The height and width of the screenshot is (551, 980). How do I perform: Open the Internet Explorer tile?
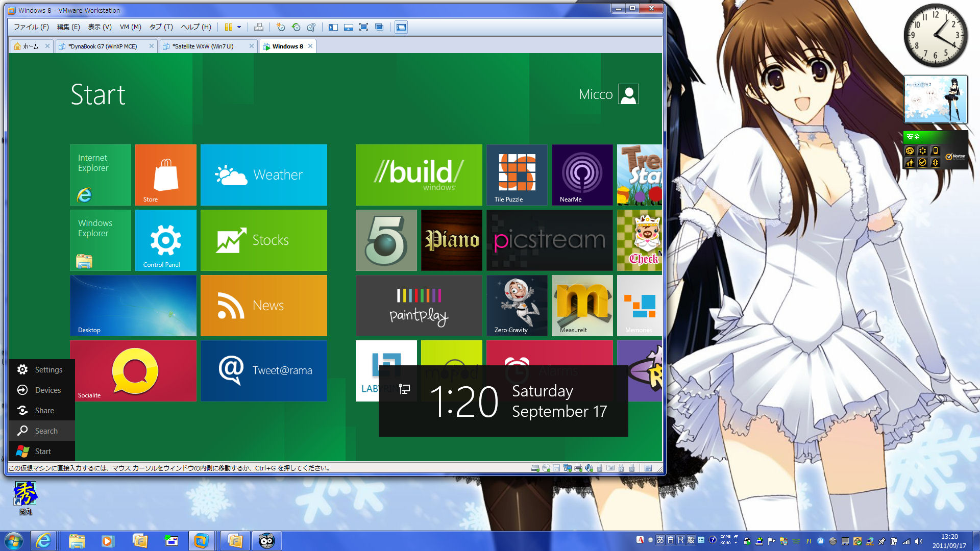[x=101, y=175]
